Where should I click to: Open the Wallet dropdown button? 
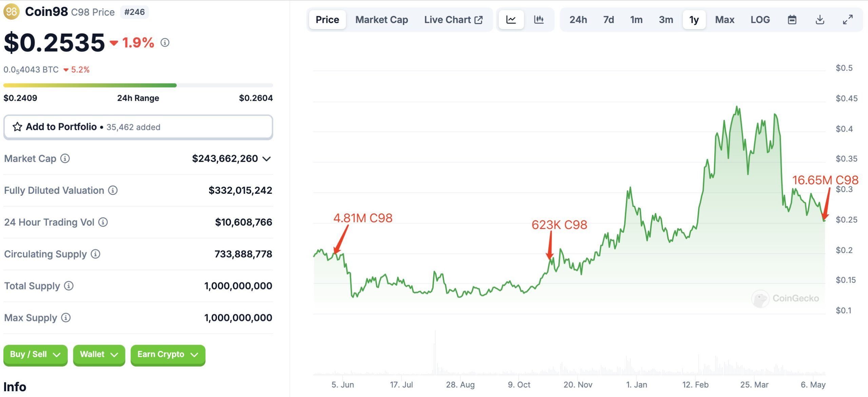click(99, 355)
